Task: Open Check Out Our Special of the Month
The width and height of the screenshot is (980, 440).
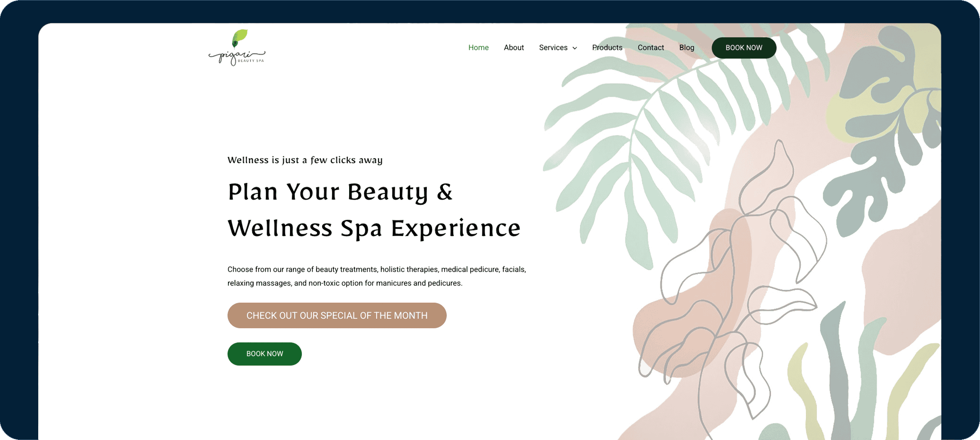Action: 337,315
